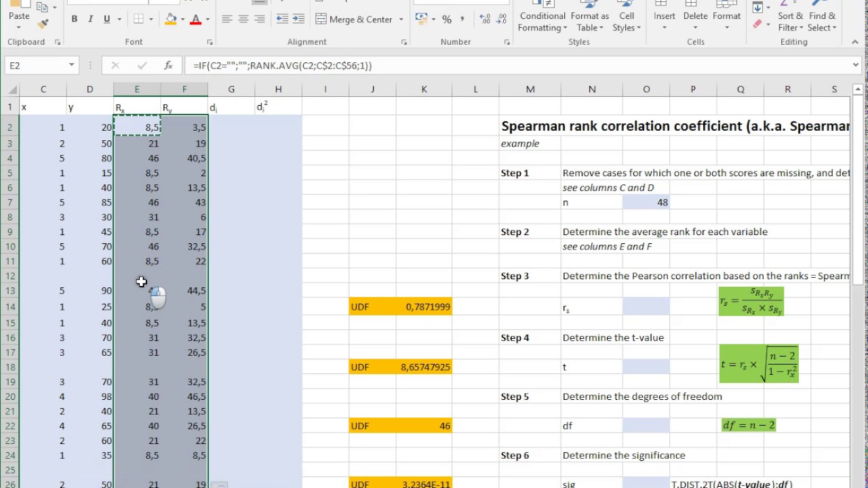Open the Paste options arrow
This screenshot has height=488, width=868.
point(19,28)
